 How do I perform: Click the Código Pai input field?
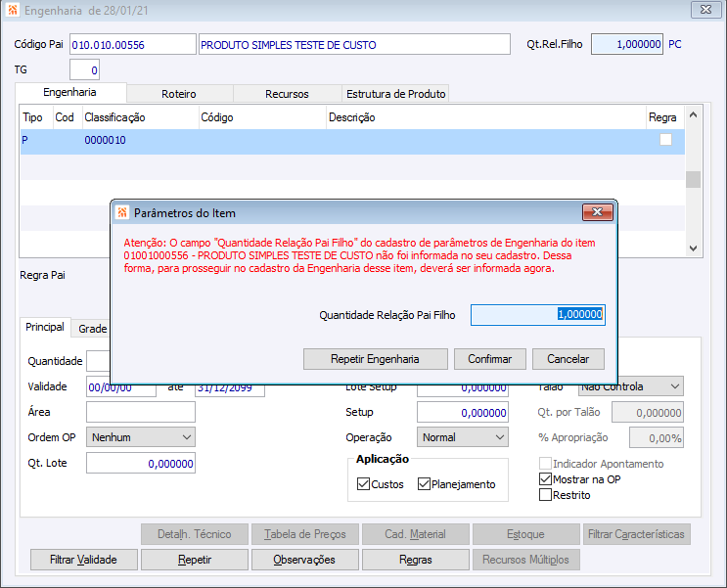click(x=133, y=44)
